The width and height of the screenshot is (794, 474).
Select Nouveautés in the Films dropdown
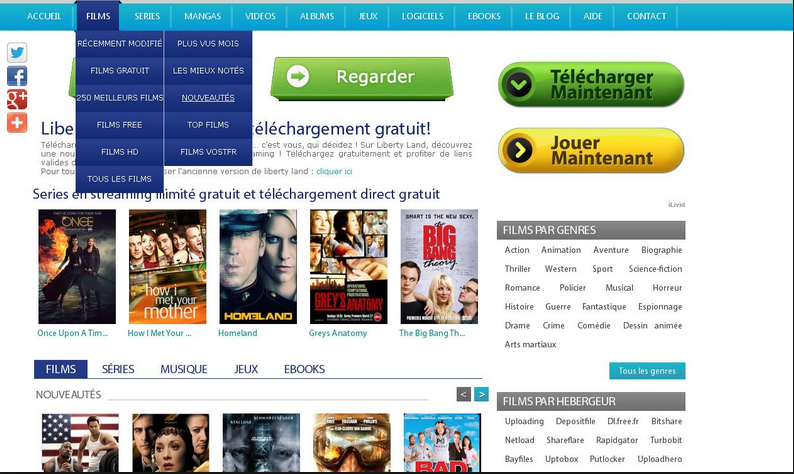(x=208, y=98)
